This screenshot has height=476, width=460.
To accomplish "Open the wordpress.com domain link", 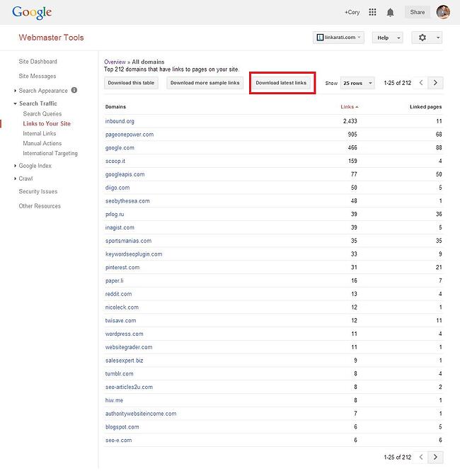I will [125, 334].
